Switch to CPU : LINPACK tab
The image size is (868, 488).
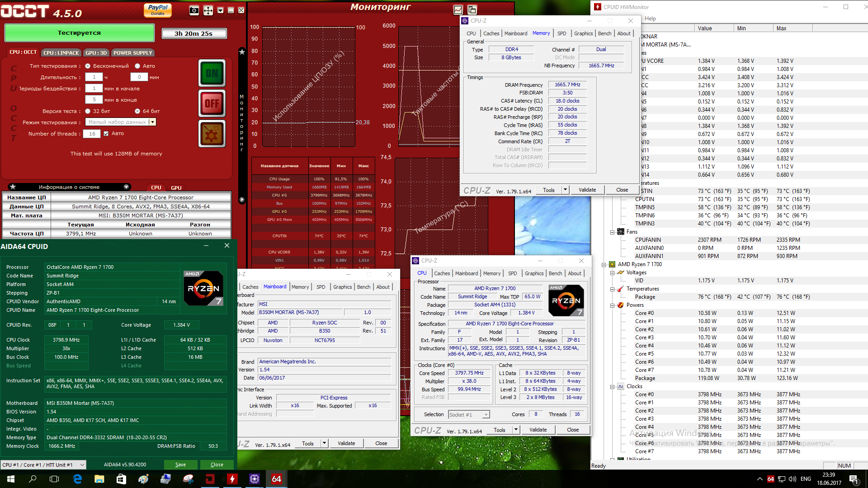click(61, 53)
